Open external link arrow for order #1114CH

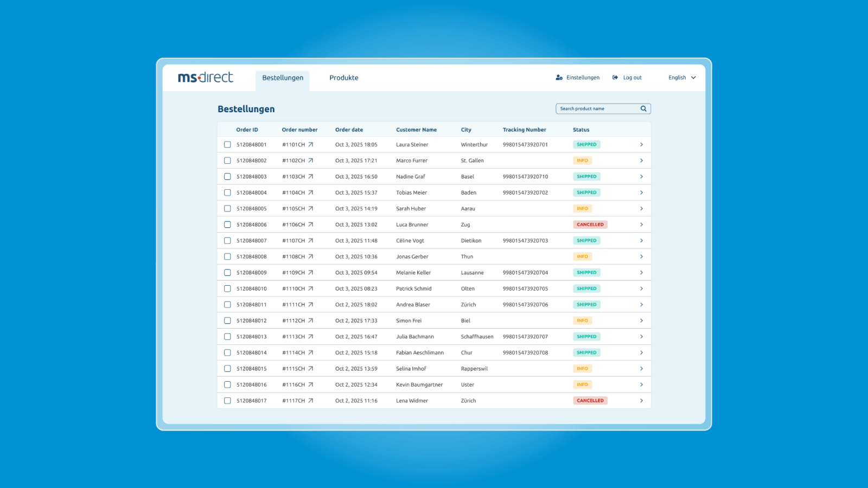click(311, 352)
